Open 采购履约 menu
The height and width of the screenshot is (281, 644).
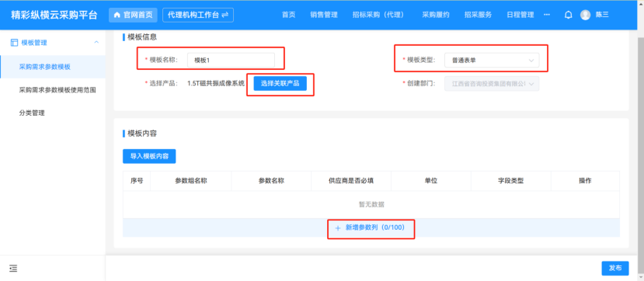[435, 16]
